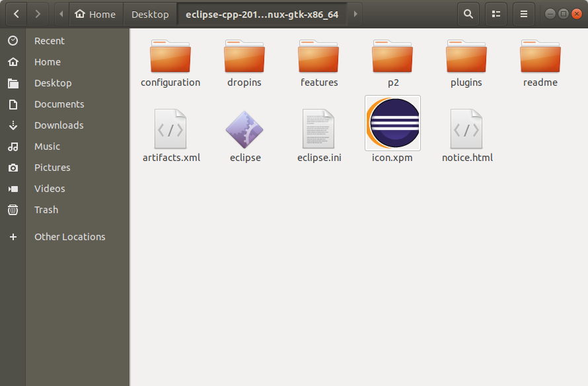588x386 pixels.
Task: Close the file manager window
Action: coord(577,15)
